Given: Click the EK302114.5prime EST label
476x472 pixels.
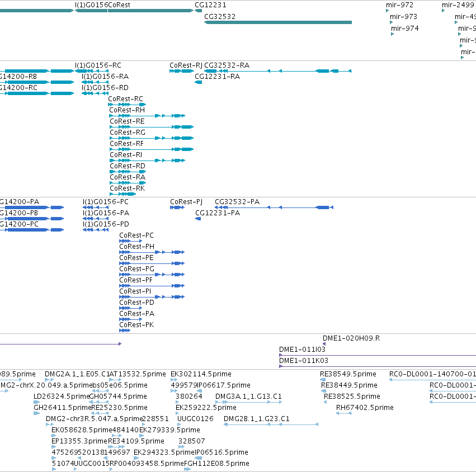Looking at the screenshot, I should click(x=201, y=374).
